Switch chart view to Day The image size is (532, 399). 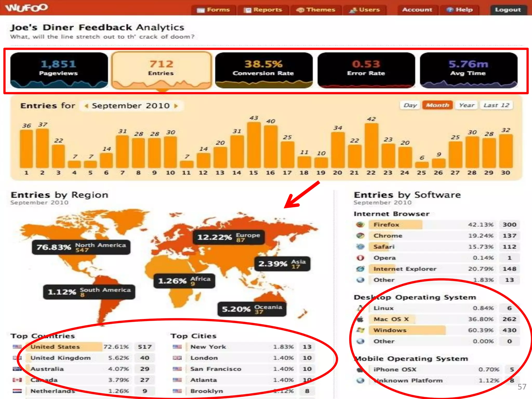(410, 105)
